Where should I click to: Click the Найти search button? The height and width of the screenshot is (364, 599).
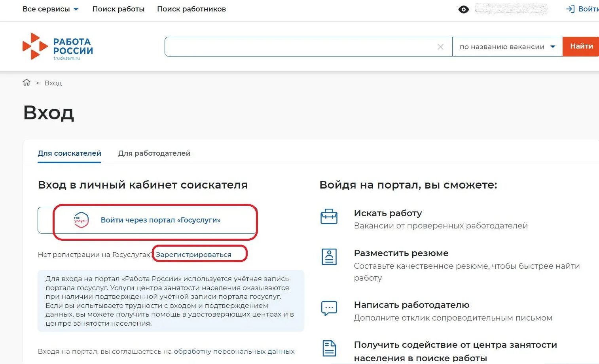pos(581,47)
